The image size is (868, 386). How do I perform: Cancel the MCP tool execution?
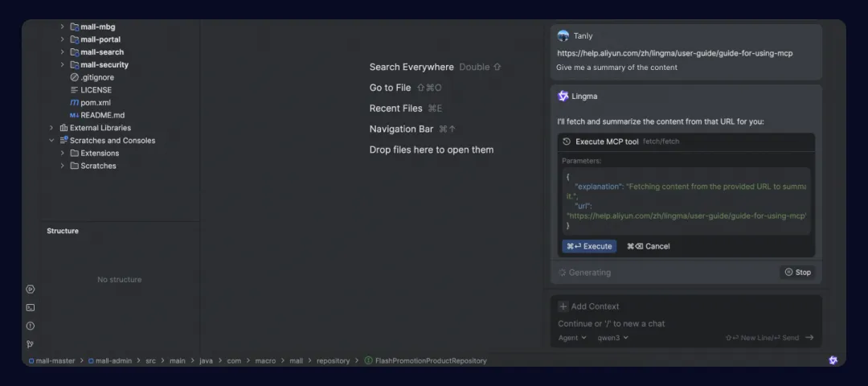649,246
